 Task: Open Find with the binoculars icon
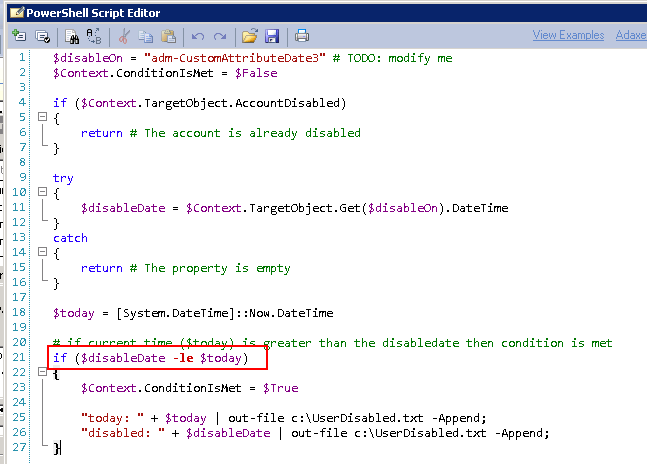pyautogui.click(x=72, y=36)
